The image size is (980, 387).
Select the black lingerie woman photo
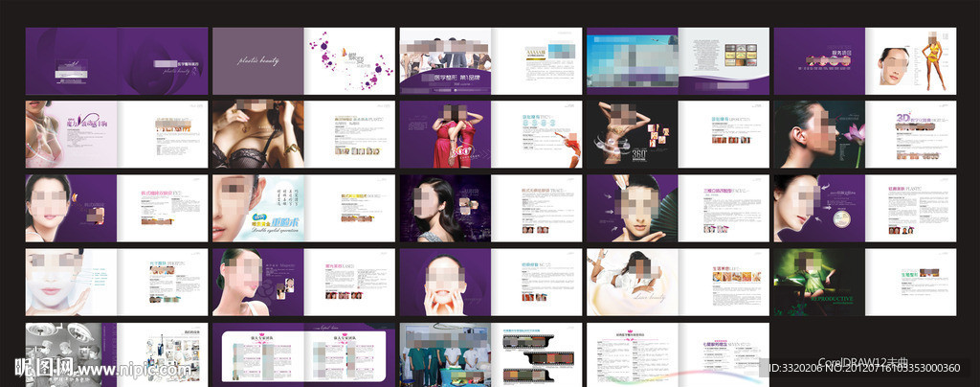tap(258, 134)
